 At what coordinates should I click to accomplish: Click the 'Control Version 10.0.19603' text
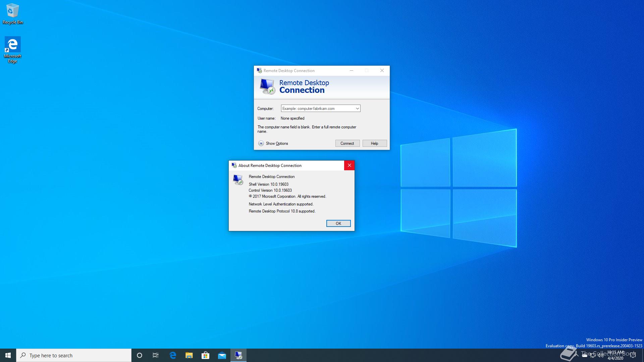270,190
